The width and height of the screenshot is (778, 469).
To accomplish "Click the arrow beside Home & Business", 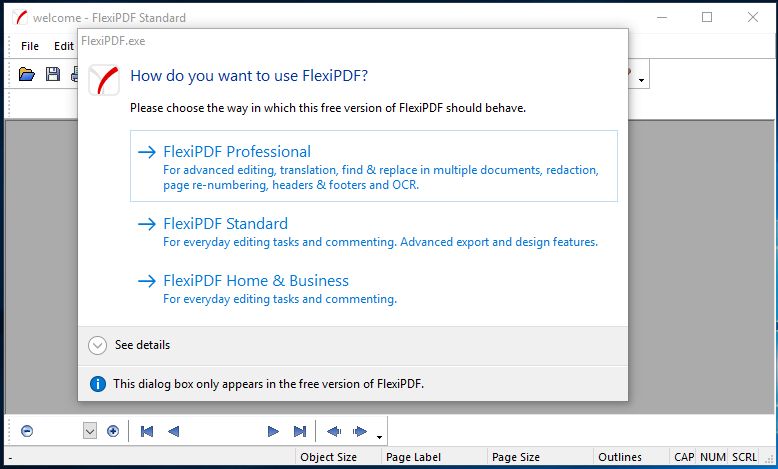I will 147,281.
